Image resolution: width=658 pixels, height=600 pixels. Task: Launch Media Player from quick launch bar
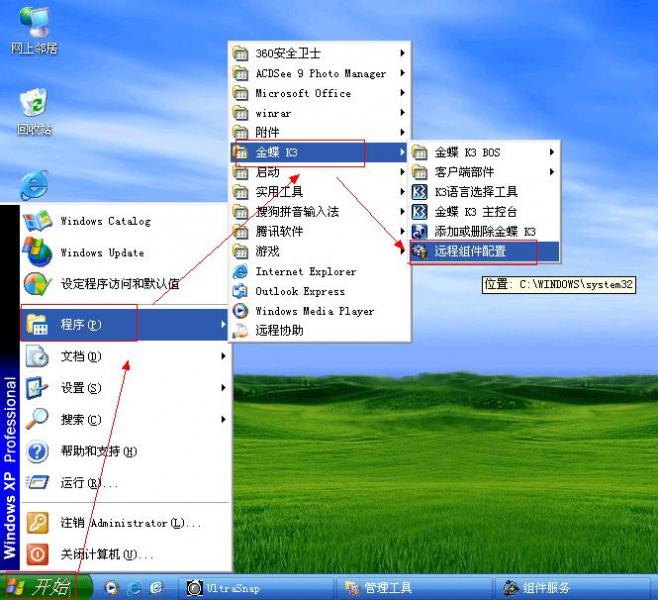click(111, 588)
